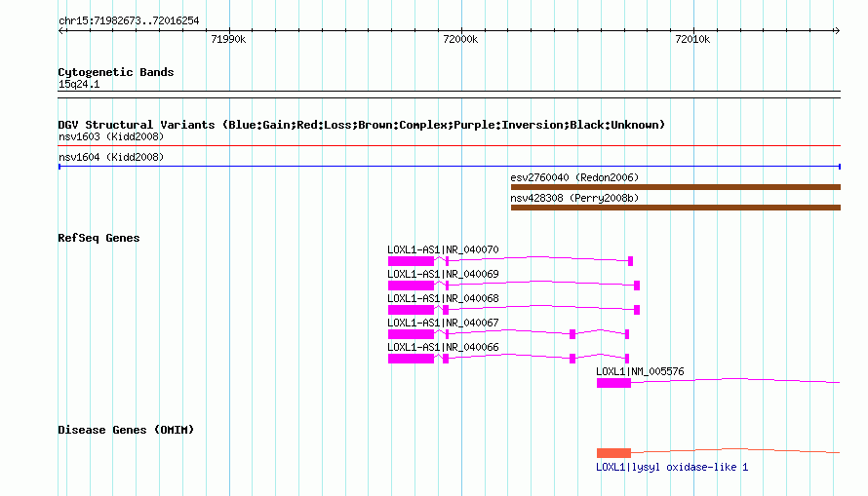Image resolution: width=868 pixels, height=496 pixels.
Task: Click first exon block of NR_040069
Action: [411, 286]
